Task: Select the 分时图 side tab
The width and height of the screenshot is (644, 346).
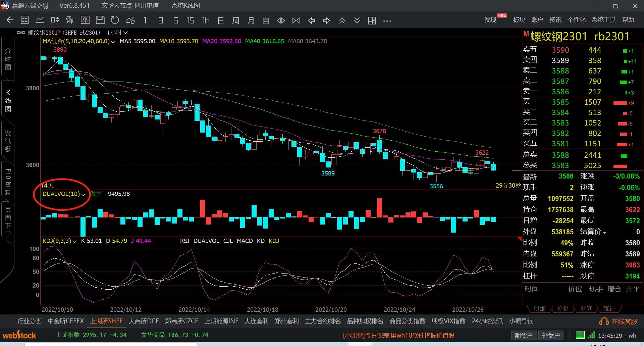Action: [8, 59]
